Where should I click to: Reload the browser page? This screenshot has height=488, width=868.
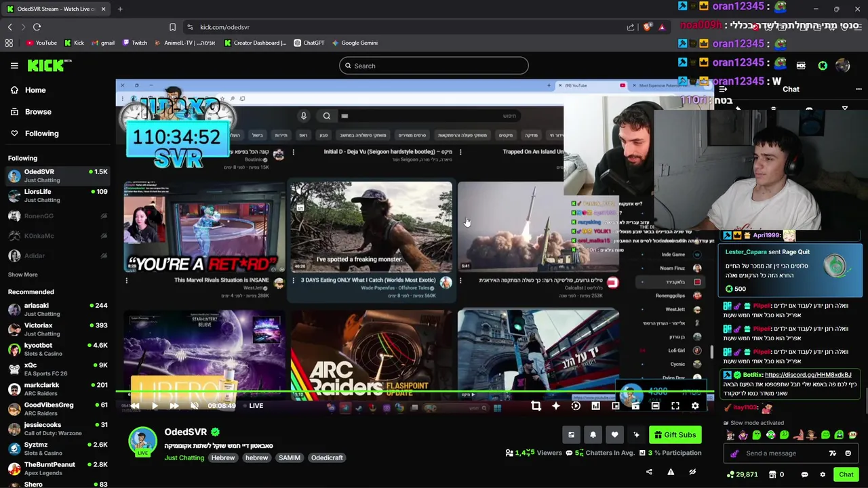37,27
